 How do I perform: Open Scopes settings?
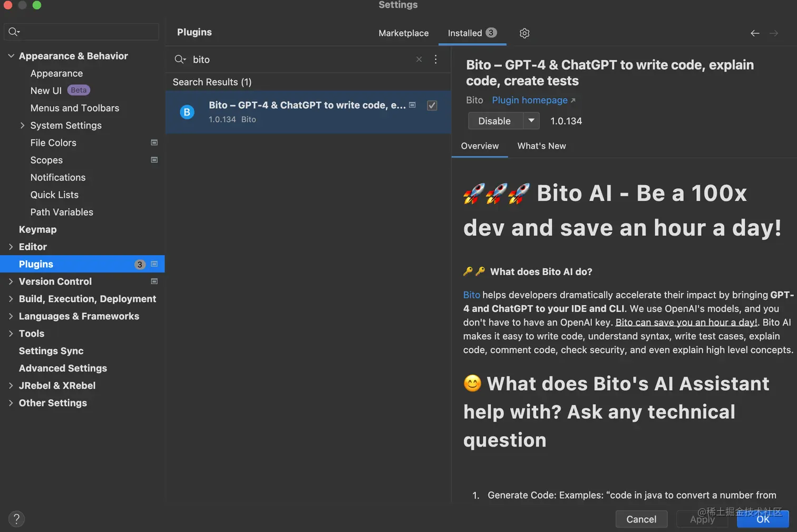pyautogui.click(x=46, y=160)
